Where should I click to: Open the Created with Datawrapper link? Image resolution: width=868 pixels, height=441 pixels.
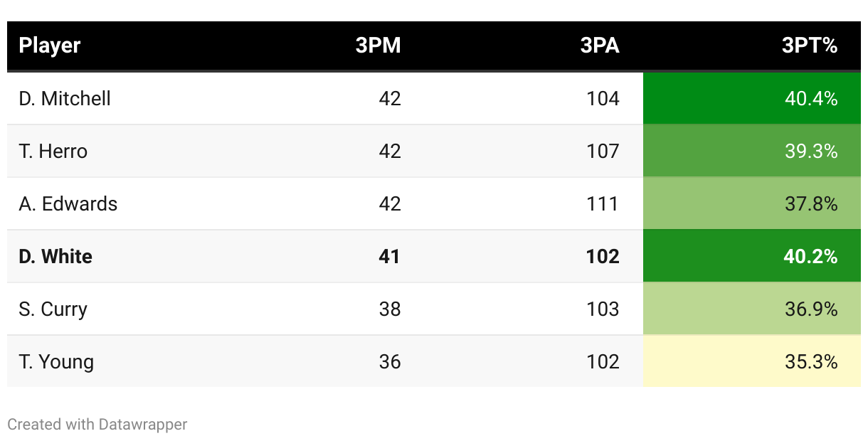[97, 425]
